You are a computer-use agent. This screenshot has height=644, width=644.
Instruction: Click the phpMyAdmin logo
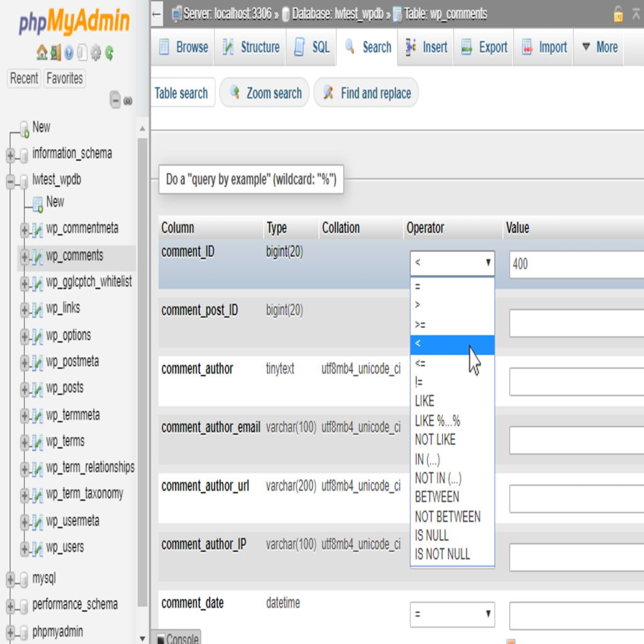[x=74, y=21]
